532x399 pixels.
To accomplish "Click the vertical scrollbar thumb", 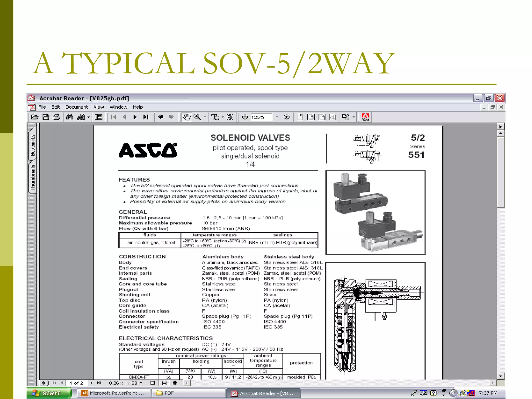I will (x=501, y=172).
